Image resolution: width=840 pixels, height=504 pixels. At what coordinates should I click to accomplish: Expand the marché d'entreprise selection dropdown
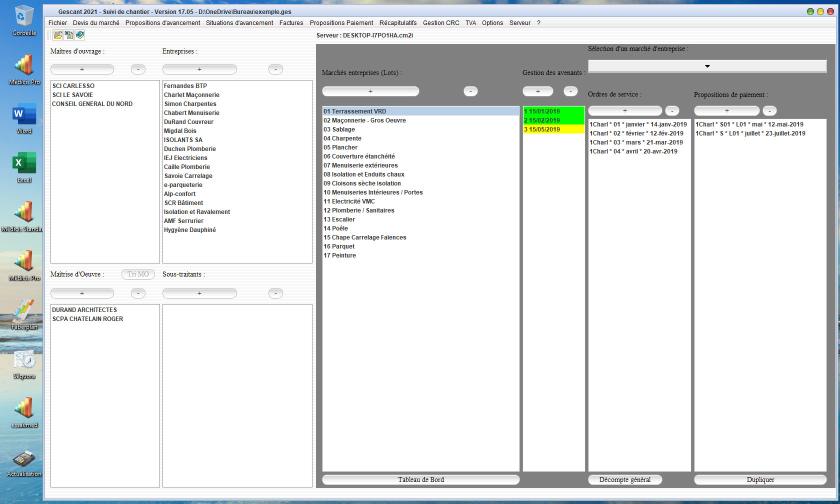click(x=707, y=66)
